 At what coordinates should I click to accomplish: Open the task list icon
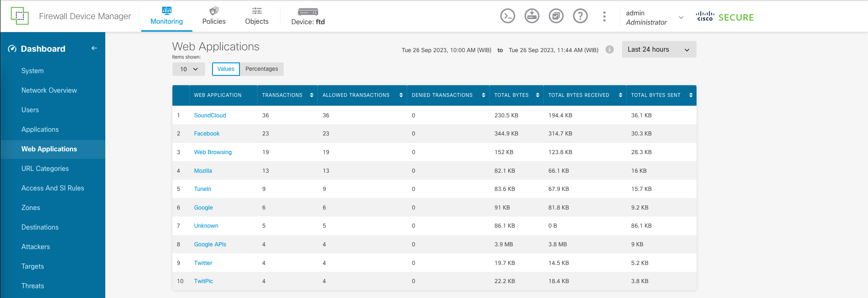coord(556,16)
